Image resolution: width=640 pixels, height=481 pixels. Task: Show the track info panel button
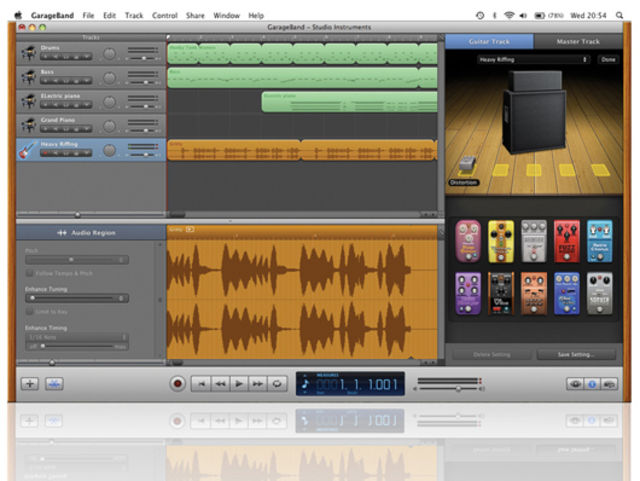point(592,384)
